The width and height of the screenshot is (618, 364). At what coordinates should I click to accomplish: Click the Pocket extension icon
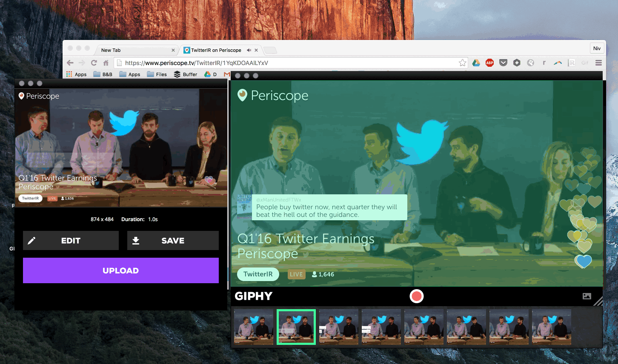coord(504,63)
